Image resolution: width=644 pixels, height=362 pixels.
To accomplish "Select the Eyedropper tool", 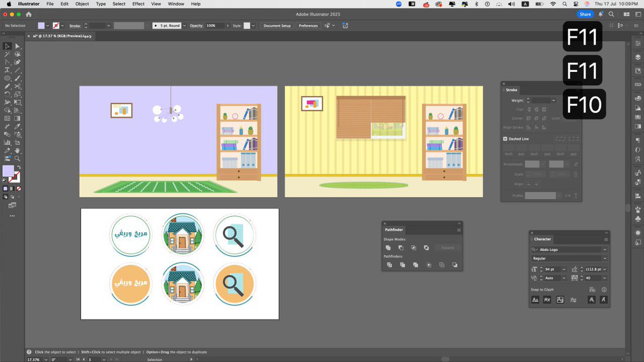I will pos(17,127).
